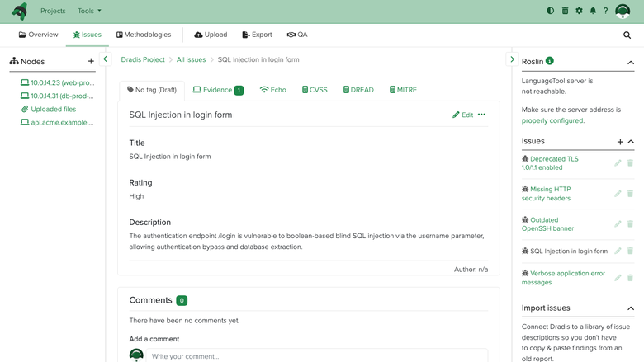Toggle the dark/light theme icon
The height and width of the screenshot is (362, 644).
click(x=550, y=11)
